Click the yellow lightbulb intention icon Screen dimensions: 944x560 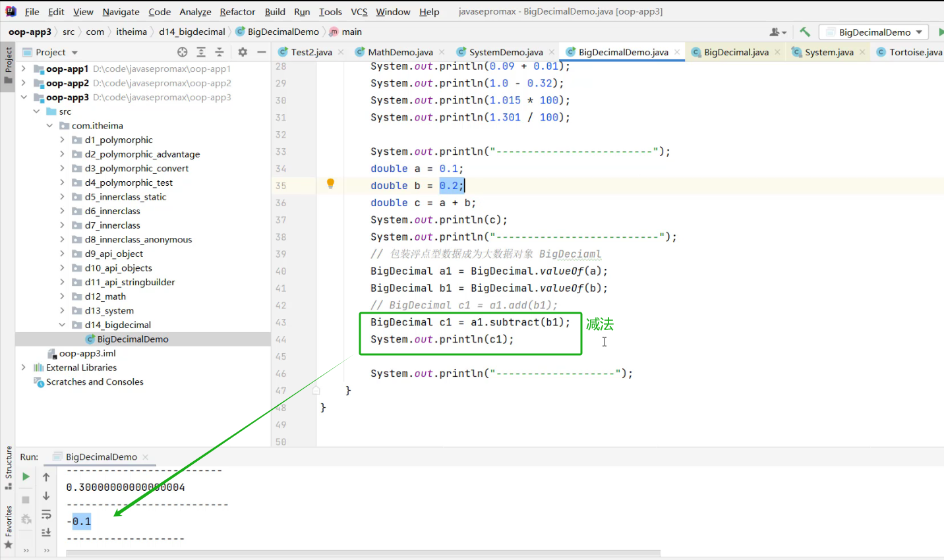330,184
